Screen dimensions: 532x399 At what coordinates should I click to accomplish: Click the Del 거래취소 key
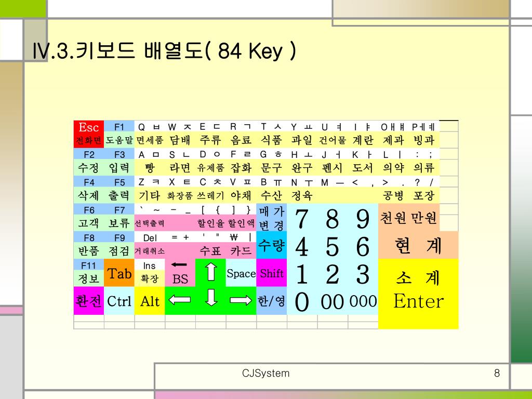(150, 245)
